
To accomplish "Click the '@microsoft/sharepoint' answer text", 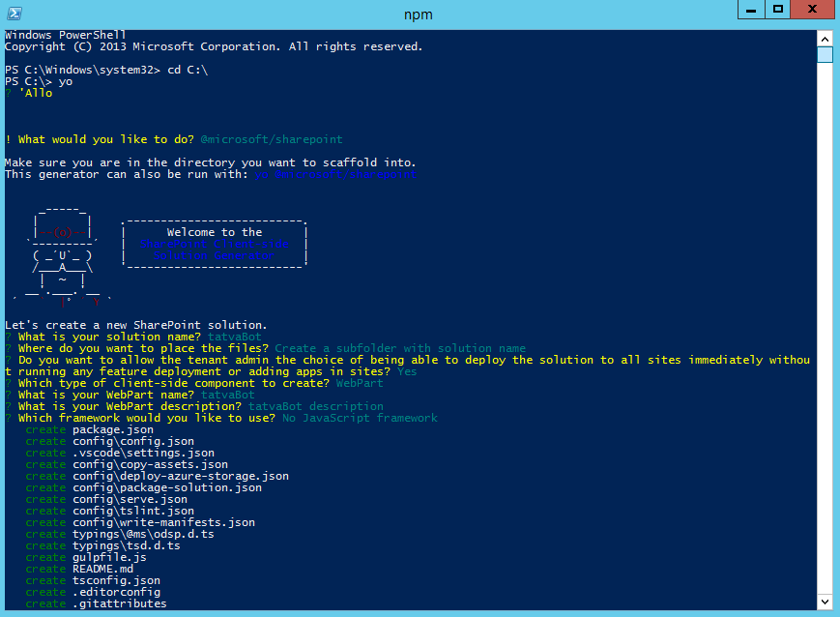I will pos(272,139).
